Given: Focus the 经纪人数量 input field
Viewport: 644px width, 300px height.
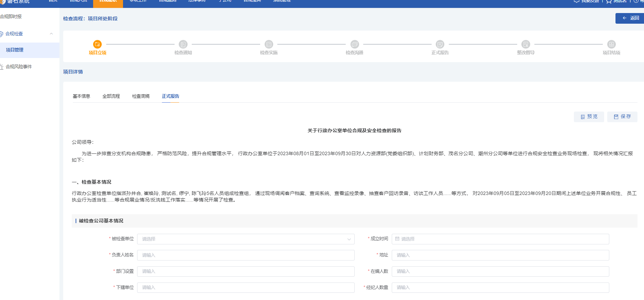Looking at the screenshot, I should [x=500, y=287].
